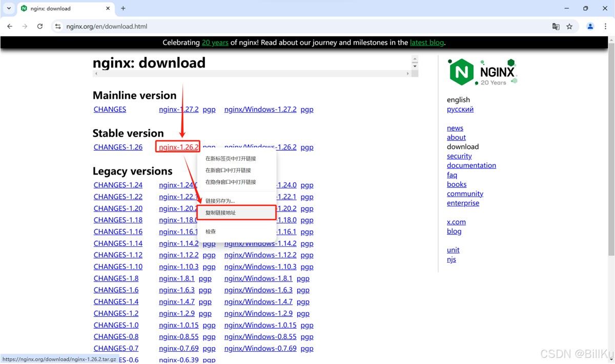615x364 pixels.
Task: Open the 20 years banner link
Action: (x=215, y=42)
